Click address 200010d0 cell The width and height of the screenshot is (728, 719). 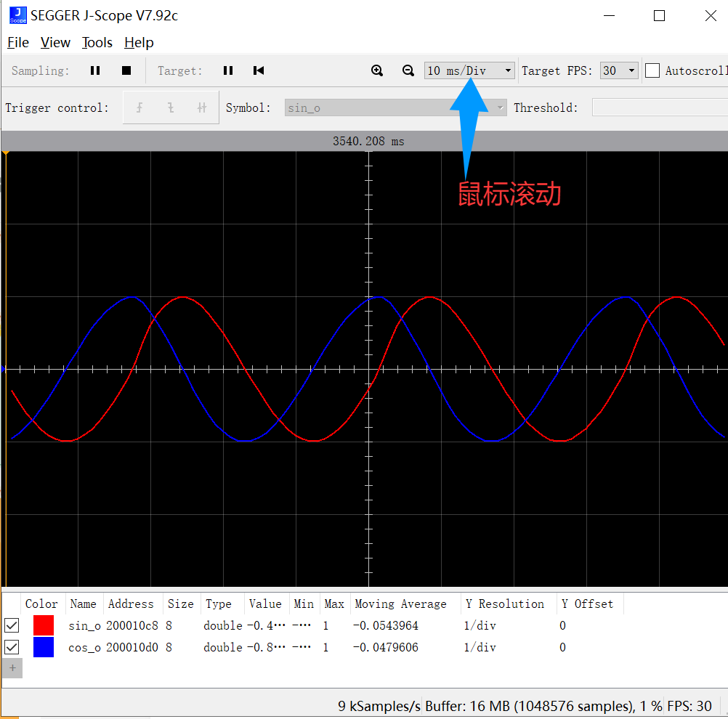pyautogui.click(x=132, y=648)
